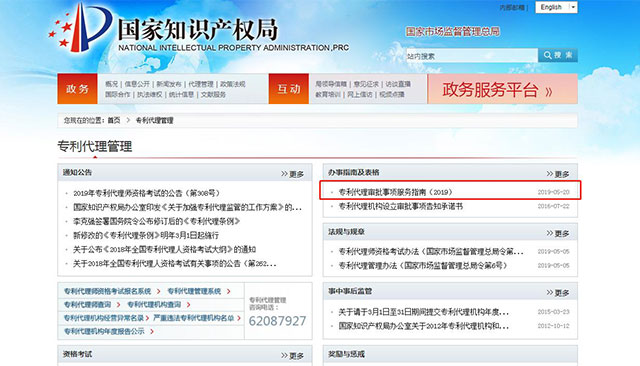Click red arrow beside 专利代理管理系统
The width and height of the screenshot is (640, 366).
point(229,291)
